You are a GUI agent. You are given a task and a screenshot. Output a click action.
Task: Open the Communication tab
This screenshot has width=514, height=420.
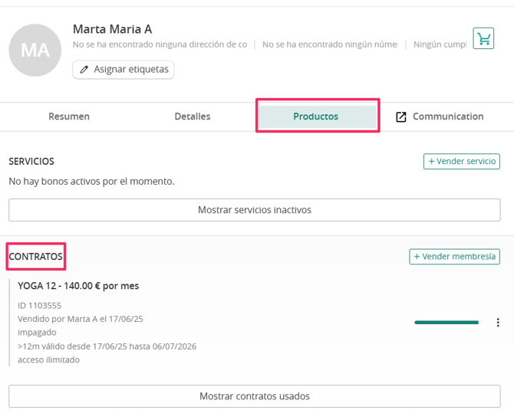pos(440,116)
